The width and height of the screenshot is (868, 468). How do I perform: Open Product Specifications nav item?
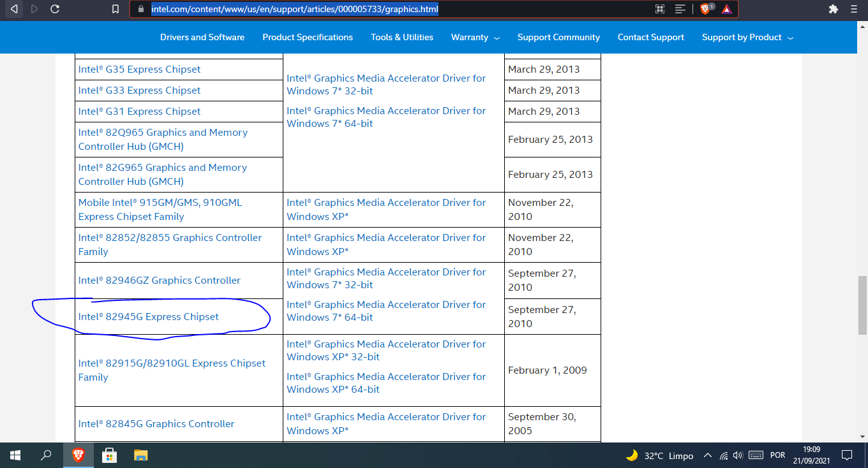308,38
